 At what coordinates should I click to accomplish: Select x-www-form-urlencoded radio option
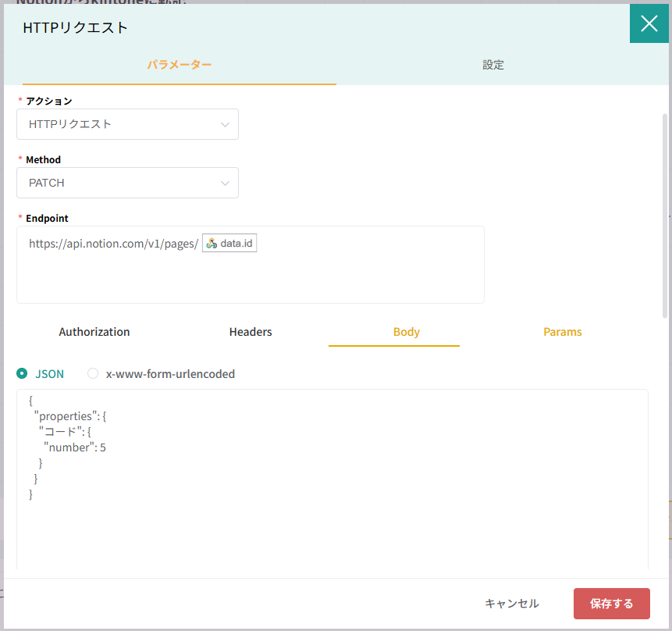click(x=93, y=373)
